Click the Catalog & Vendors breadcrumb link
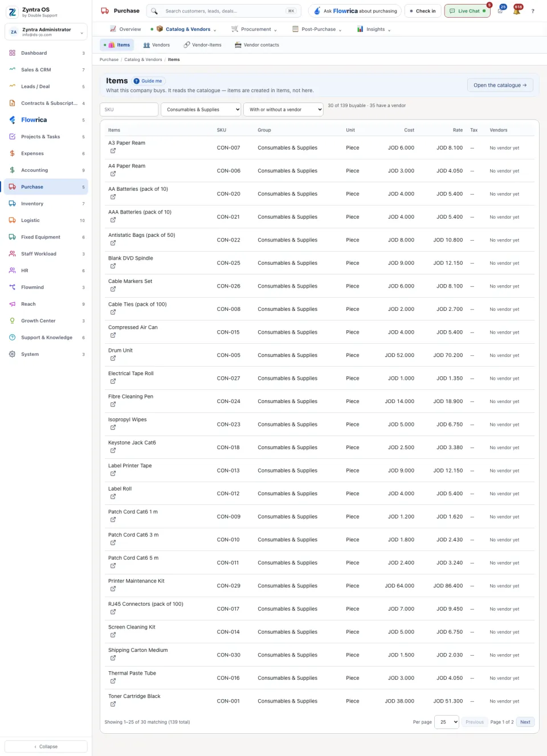Screen dimensions: 547x756 (x=143, y=59)
